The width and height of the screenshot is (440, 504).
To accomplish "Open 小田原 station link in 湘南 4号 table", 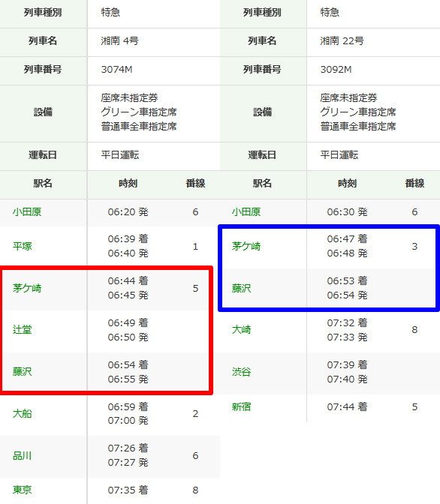I will pyautogui.click(x=27, y=212).
